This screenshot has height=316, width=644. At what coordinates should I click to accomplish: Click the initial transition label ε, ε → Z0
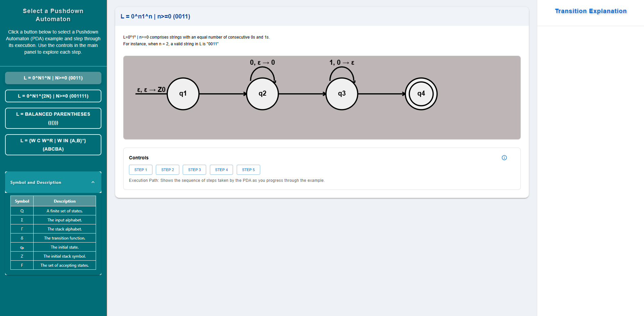point(151,90)
